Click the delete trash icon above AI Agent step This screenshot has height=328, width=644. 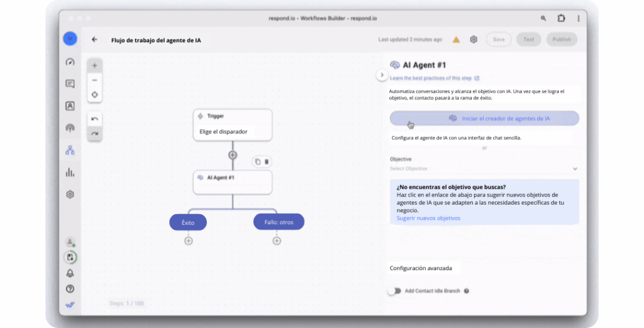coord(267,162)
